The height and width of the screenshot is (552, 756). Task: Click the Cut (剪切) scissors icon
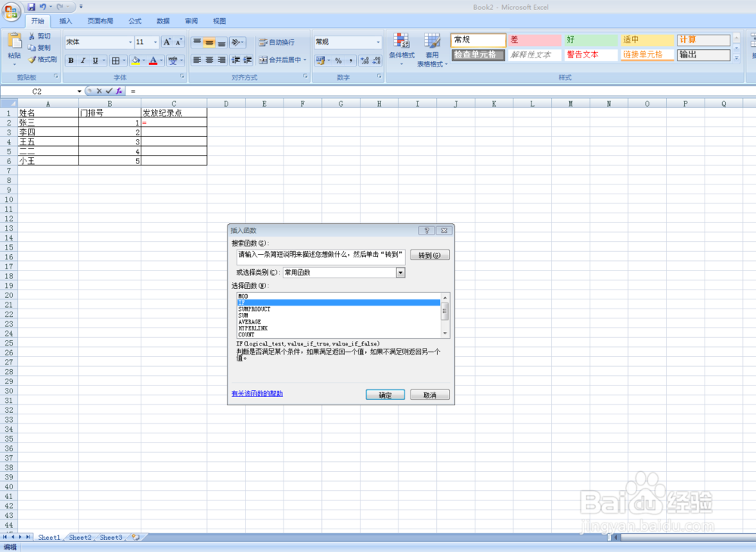click(32, 36)
